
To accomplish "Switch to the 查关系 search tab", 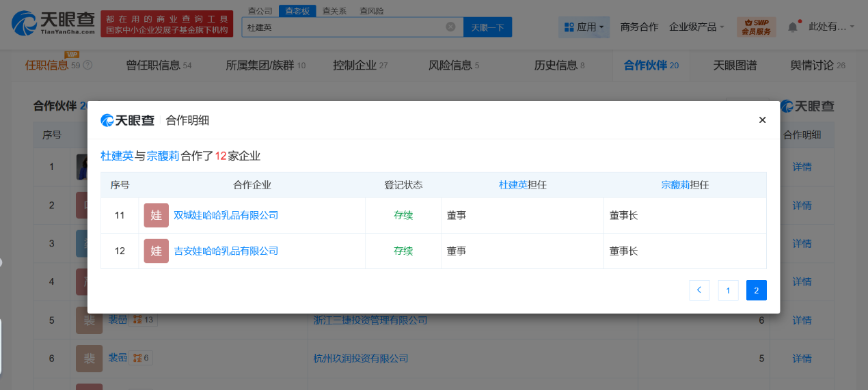I will 334,11.
